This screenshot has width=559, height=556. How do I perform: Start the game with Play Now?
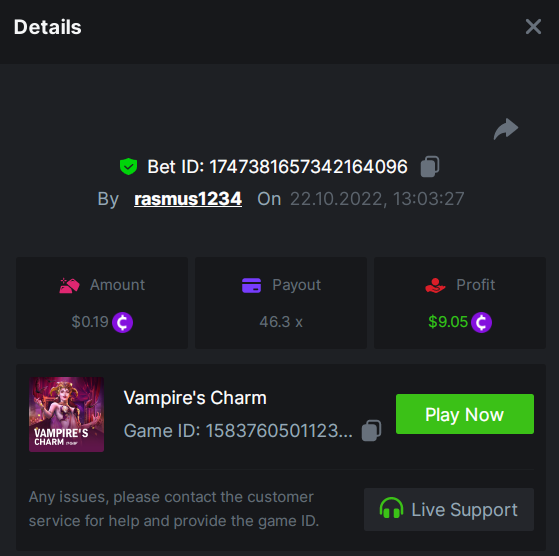tap(465, 414)
